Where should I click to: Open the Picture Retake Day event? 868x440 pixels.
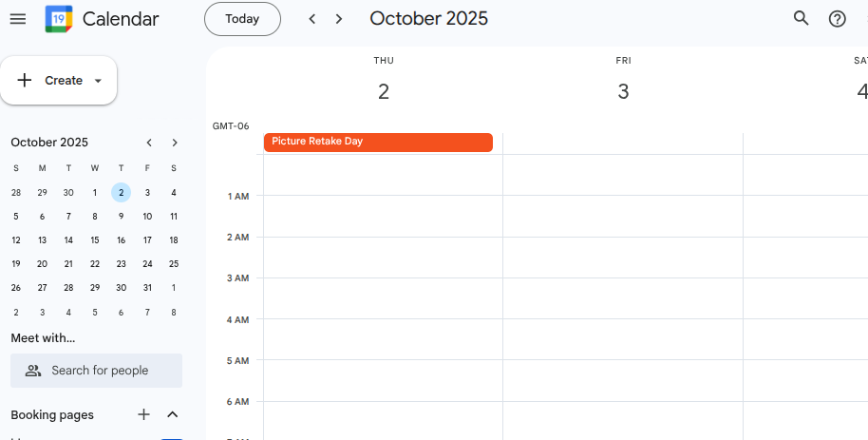point(378,143)
